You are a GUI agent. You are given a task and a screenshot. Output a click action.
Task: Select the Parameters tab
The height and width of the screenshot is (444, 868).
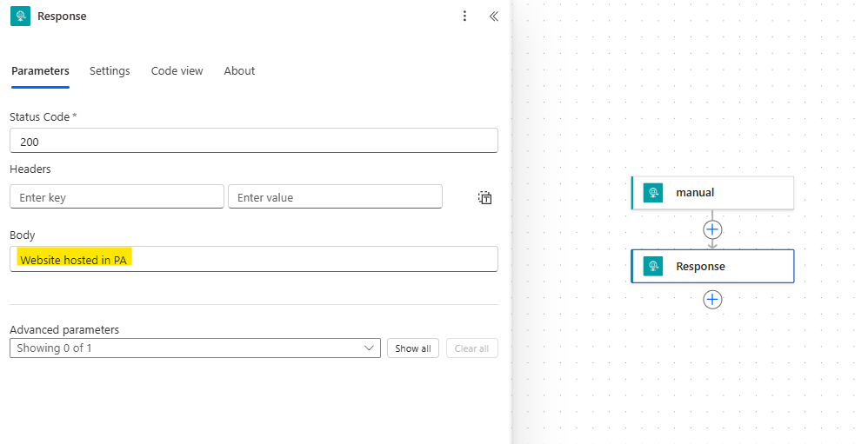coord(40,70)
